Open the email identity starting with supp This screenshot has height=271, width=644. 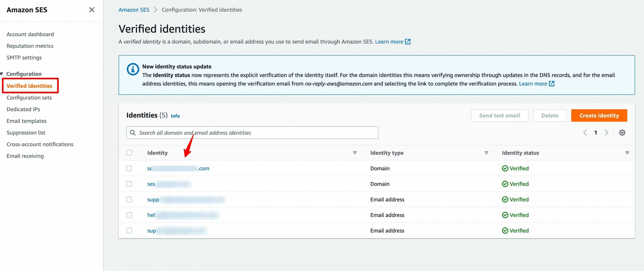pyautogui.click(x=186, y=200)
